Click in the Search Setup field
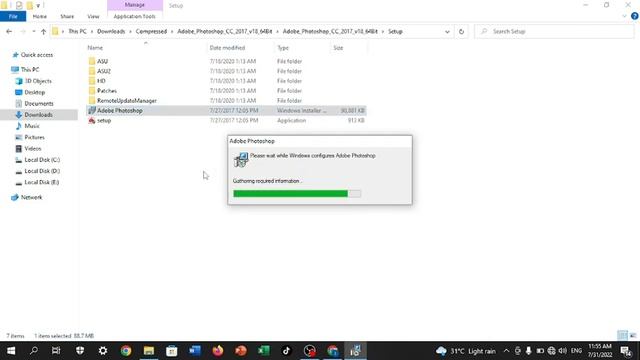640x360 pixels. 554,31
